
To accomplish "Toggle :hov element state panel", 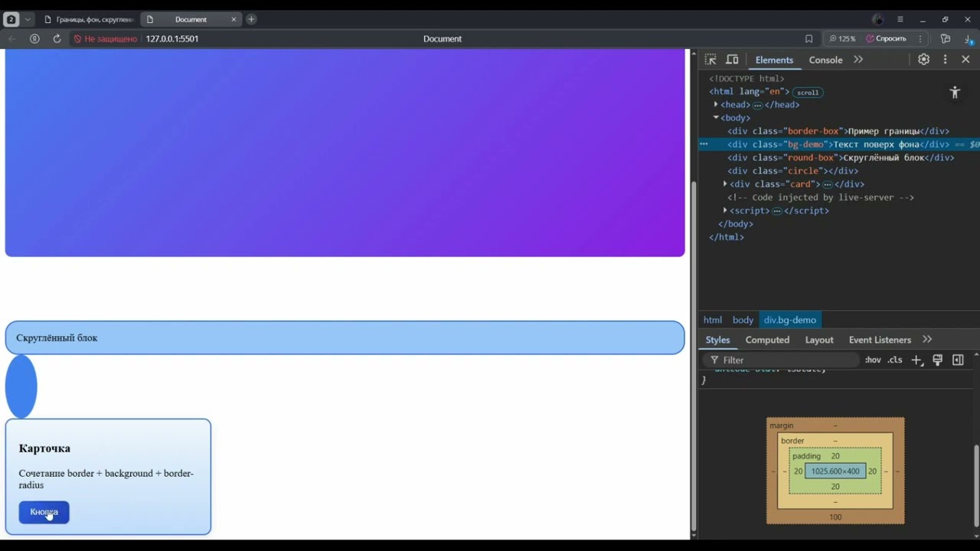I will point(873,360).
